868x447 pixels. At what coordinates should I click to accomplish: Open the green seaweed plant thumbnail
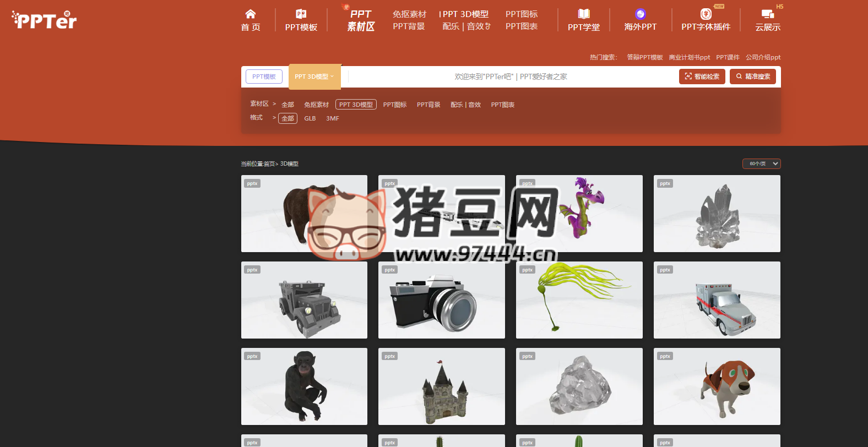[579, 300]
